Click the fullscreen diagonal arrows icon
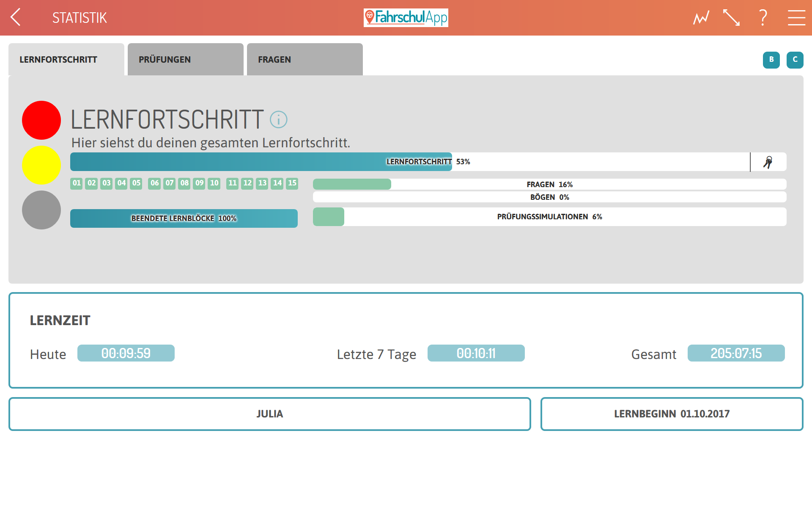Viewport: 812px width, 508px height. coord(732,18)
